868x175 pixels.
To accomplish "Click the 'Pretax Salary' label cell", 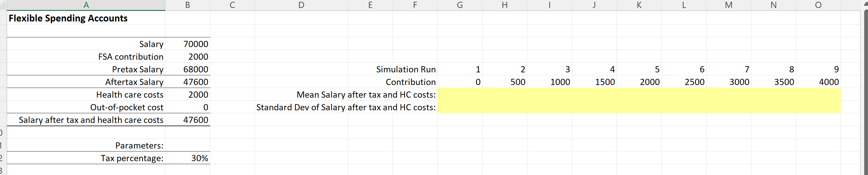I will (x=86, y=69).
